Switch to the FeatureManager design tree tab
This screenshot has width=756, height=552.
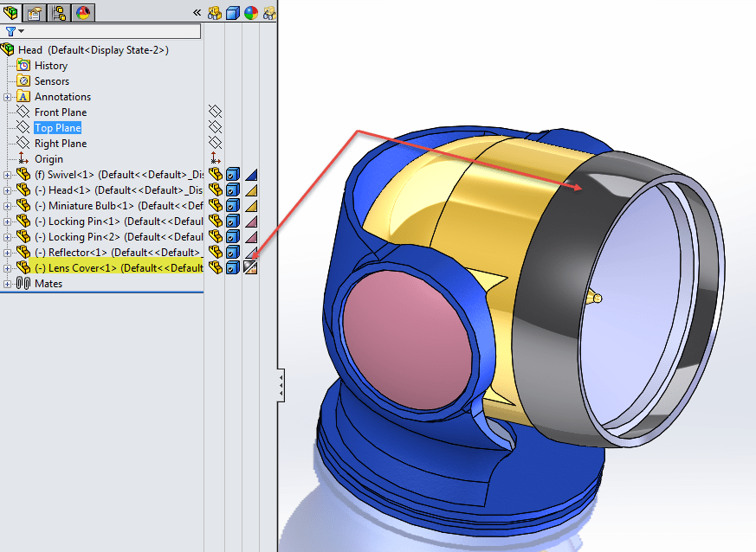click(10, 12)
